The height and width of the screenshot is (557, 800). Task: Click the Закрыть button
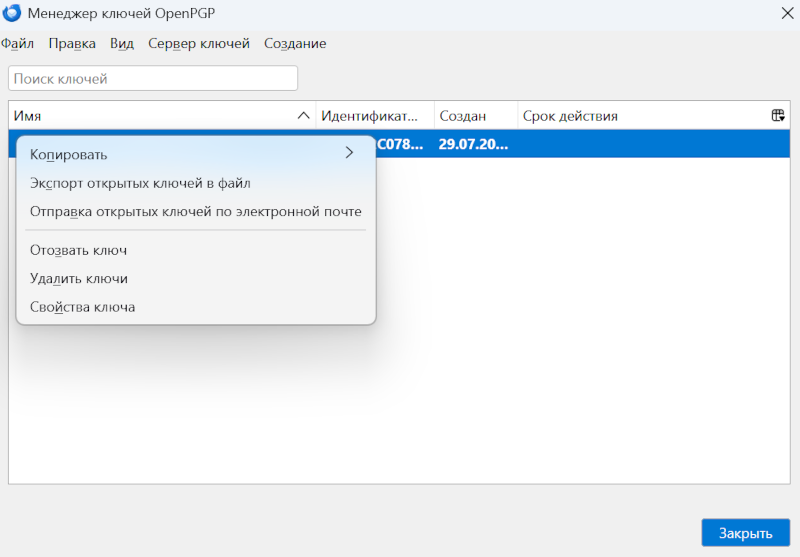pyautogui.click(x=745, y=533)
